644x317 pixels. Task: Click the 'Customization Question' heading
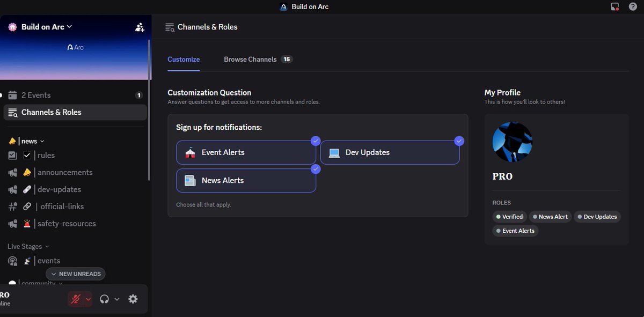click(209, 93)
